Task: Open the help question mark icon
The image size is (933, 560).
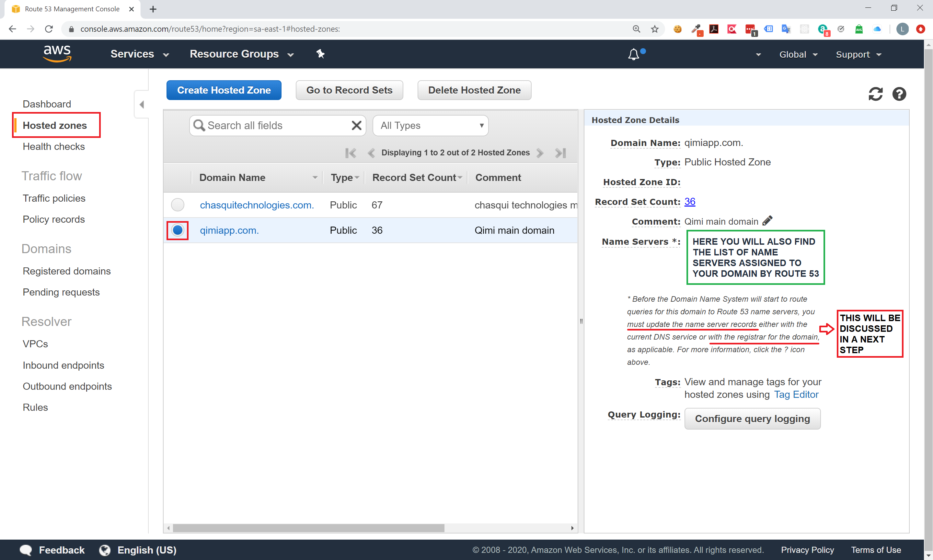Action: pyautogui.click(x=899, y=94)
